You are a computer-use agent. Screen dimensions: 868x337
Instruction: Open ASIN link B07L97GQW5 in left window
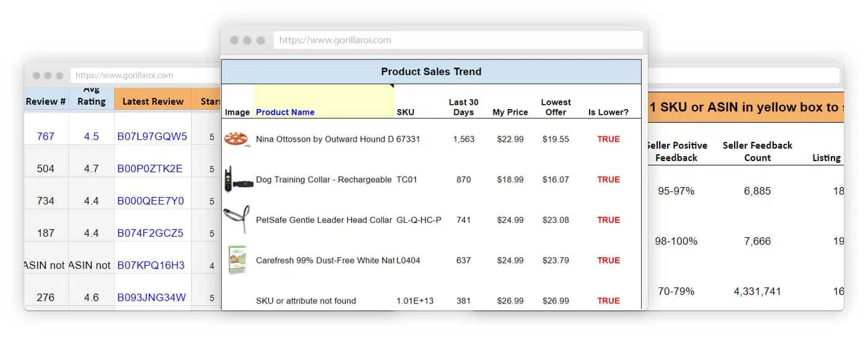[152, 136]
